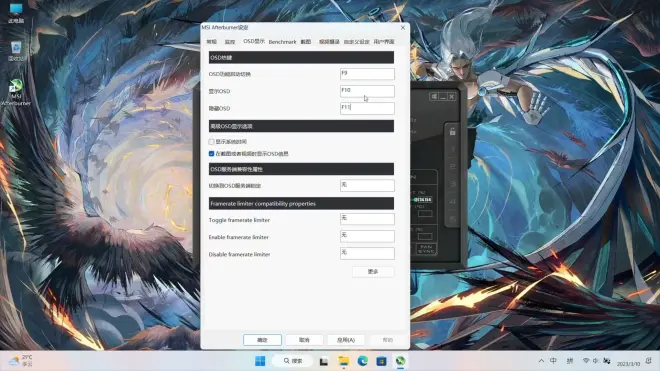Switch to the User interface tab
The width and height of the screenshot is (660, 371).
(384, 42)
